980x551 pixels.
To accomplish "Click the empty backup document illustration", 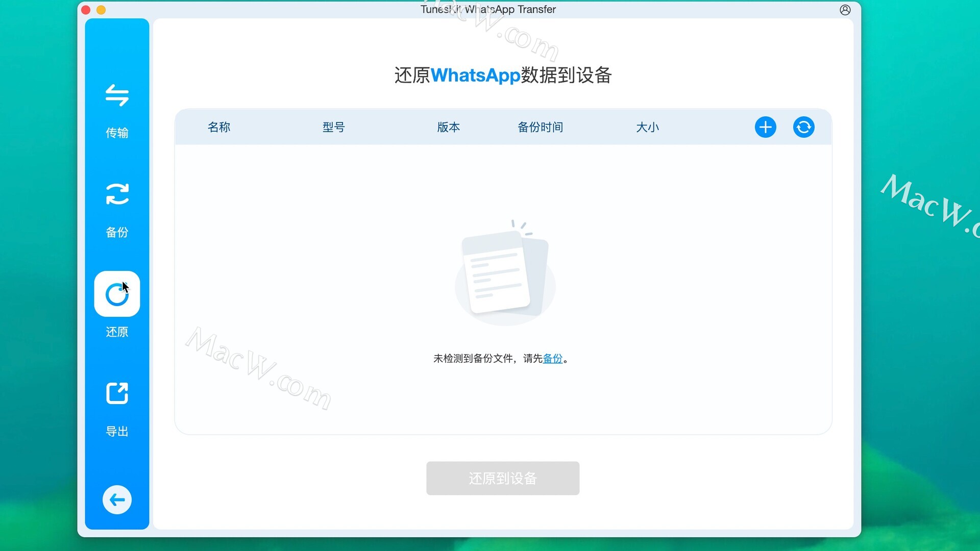I will pos(504,272).
